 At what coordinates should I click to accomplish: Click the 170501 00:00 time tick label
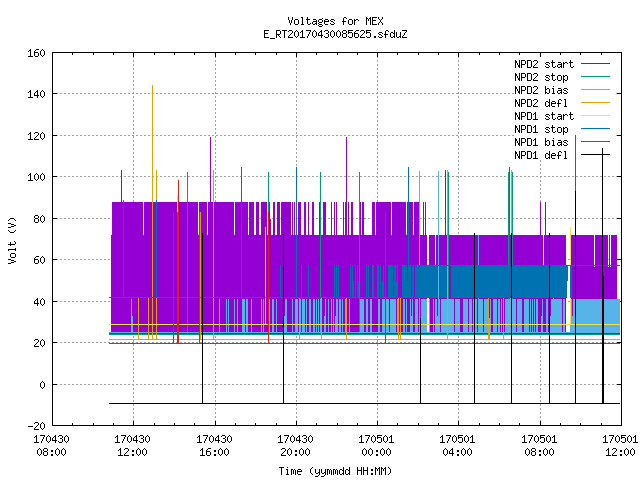tap(376, 445)
